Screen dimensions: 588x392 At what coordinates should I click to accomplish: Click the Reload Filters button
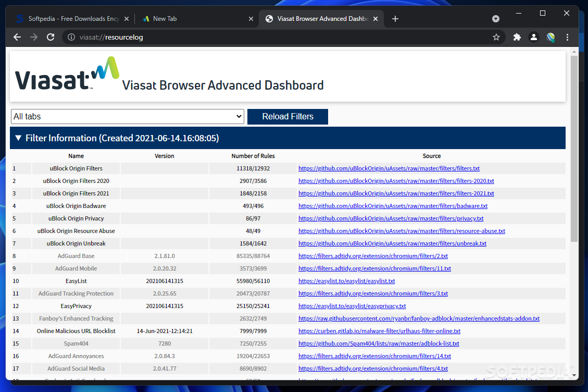287,116
